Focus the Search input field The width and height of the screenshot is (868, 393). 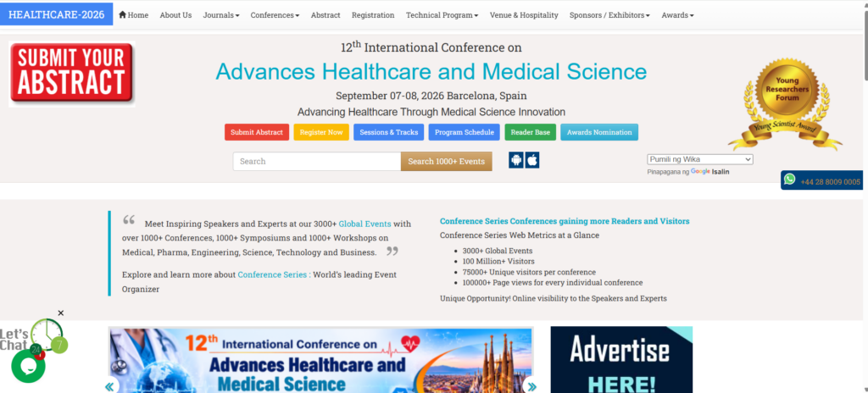[x=317, y=162]
